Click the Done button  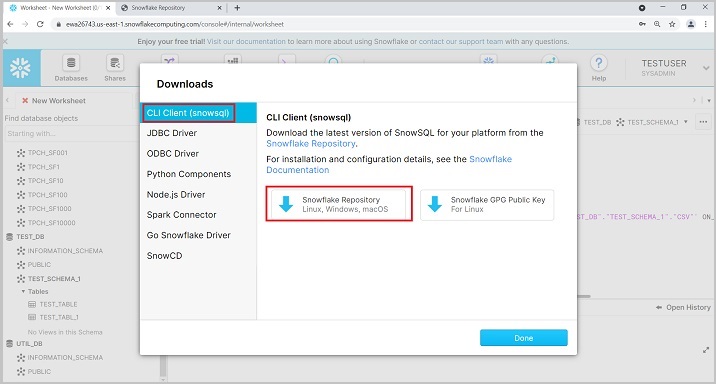(523, 338)
